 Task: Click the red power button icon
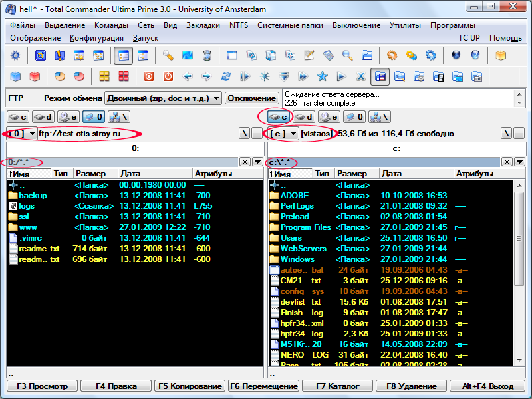[168, 76]
